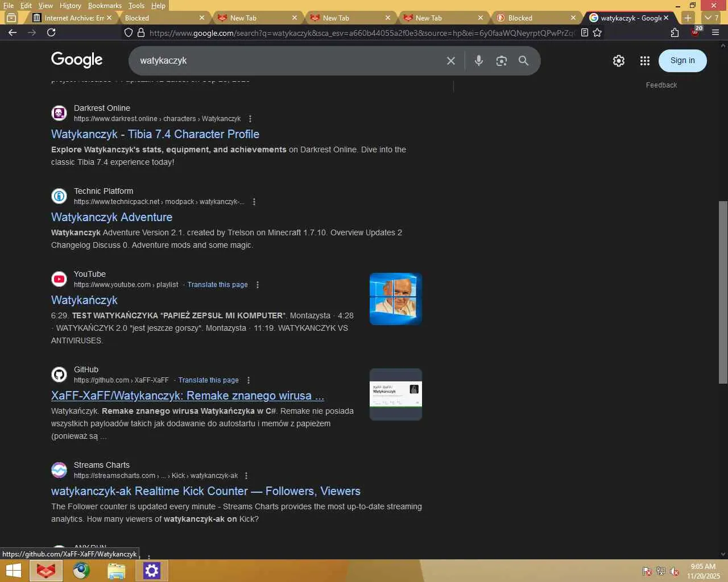
Task: Translate the YouTube result page
Action: [x=218, y=285]
